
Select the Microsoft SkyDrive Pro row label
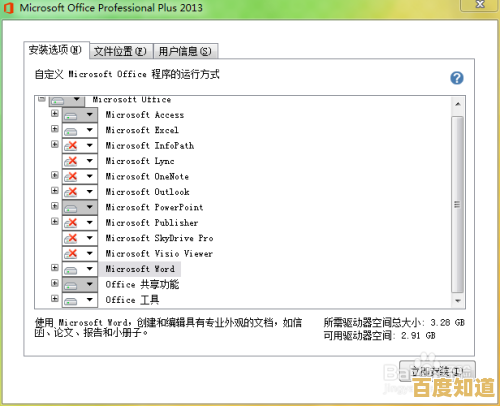159,238
